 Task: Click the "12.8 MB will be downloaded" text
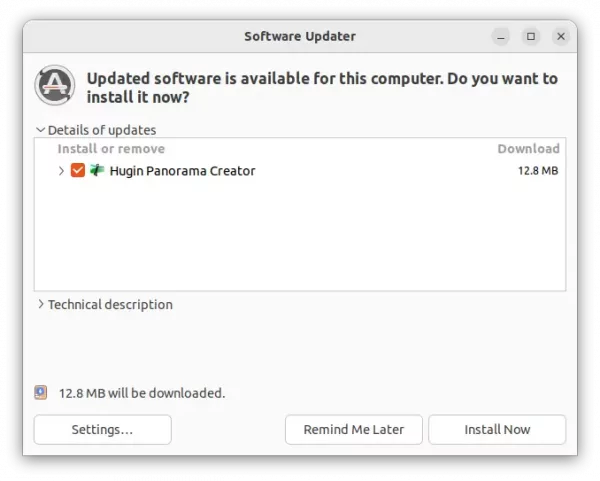pos(142,393)
